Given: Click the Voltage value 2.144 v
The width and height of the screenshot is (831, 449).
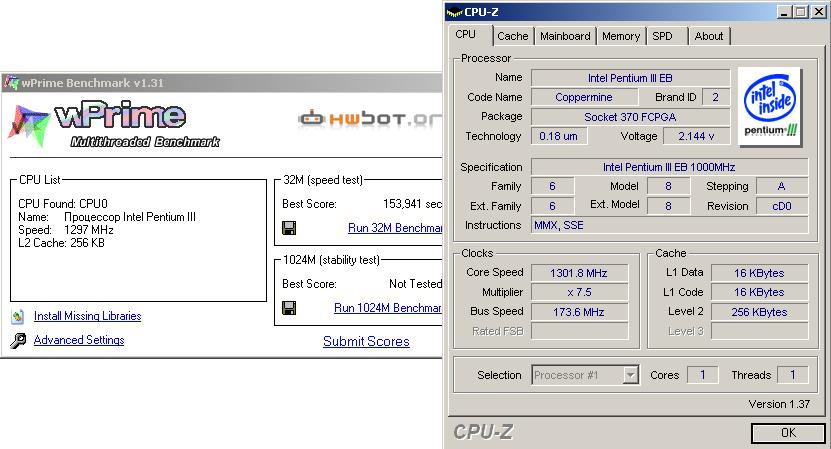Looking at the screenshot, I should tap(696, 136).
